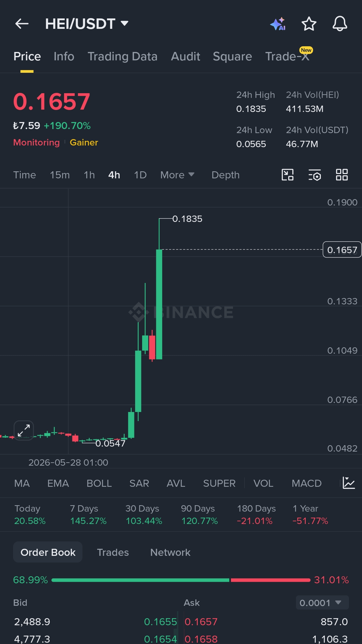Image resolution: width=362 pixels, height=644 pixels.
Task: Tap the 24h Vol(HEI) value 411.53M
Action: pos(304,109)
